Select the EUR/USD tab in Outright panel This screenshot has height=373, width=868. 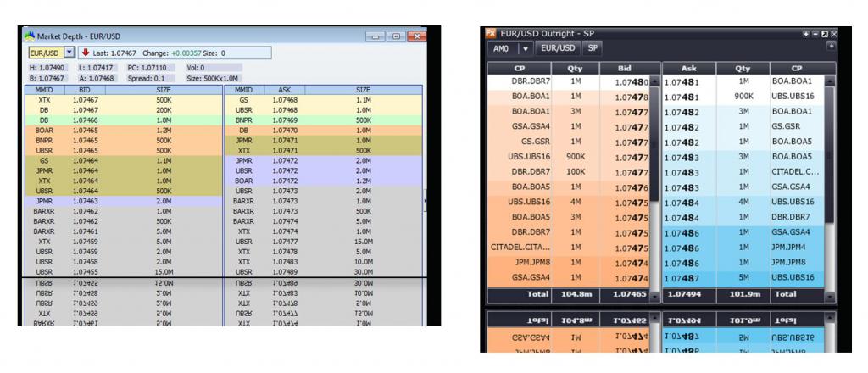(558, 48)
